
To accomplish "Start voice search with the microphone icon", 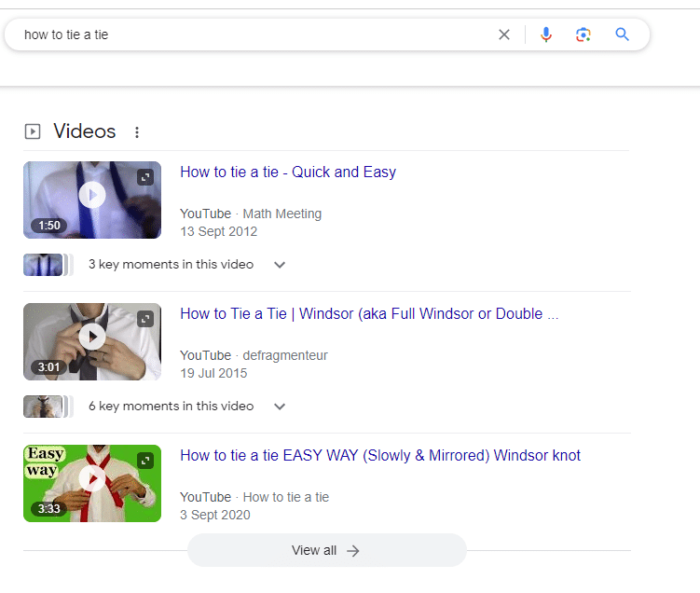I will point(546,34).
